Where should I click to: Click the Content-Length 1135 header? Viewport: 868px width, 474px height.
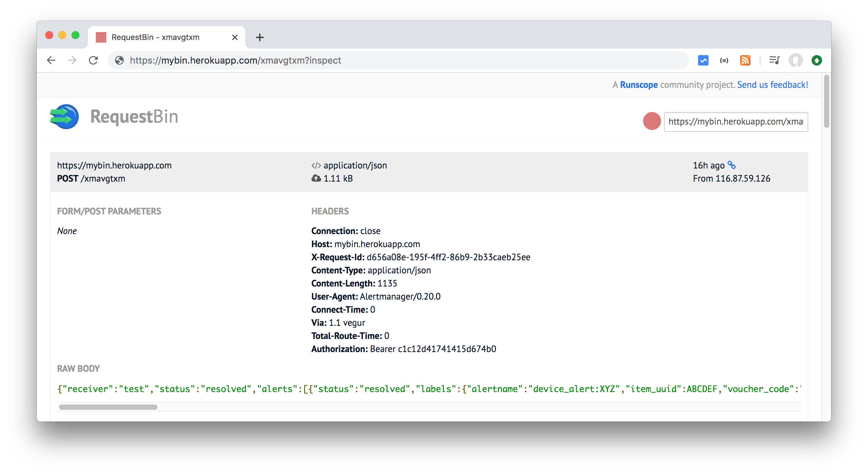(354, 284)
